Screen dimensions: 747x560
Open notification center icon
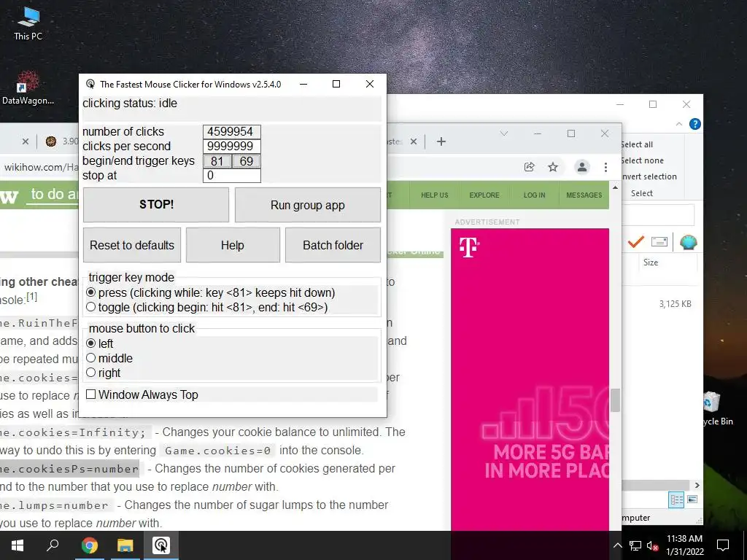click(x=723, y=545)
